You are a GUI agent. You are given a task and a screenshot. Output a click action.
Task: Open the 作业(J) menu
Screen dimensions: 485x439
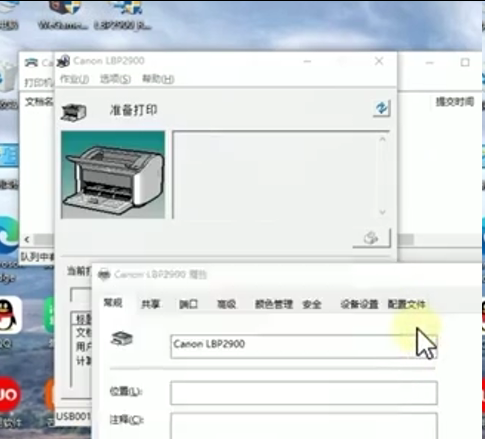74,79
